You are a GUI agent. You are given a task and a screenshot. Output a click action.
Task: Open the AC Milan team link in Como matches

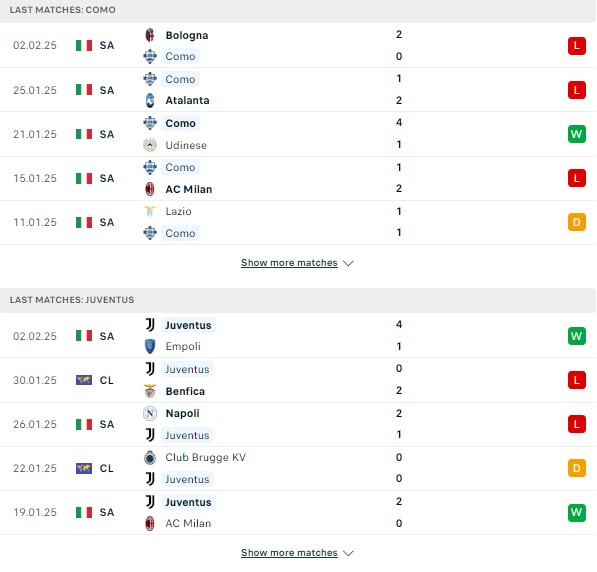(x=188, y=189)
